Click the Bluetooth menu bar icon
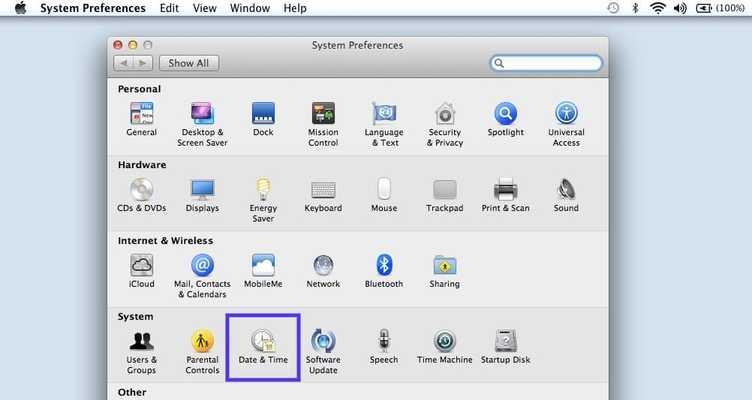The width and height of the screenshot is (752, 400). coord(635,8)
